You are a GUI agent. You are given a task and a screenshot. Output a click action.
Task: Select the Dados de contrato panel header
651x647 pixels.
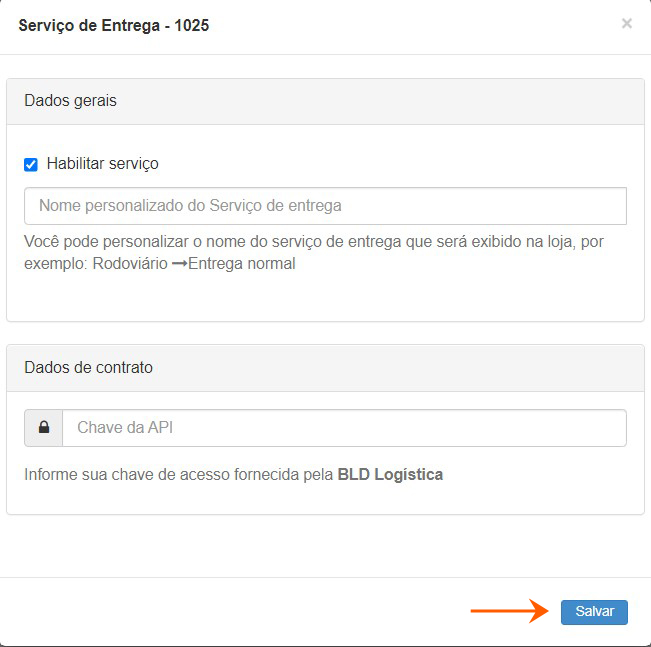coord(325,367)
